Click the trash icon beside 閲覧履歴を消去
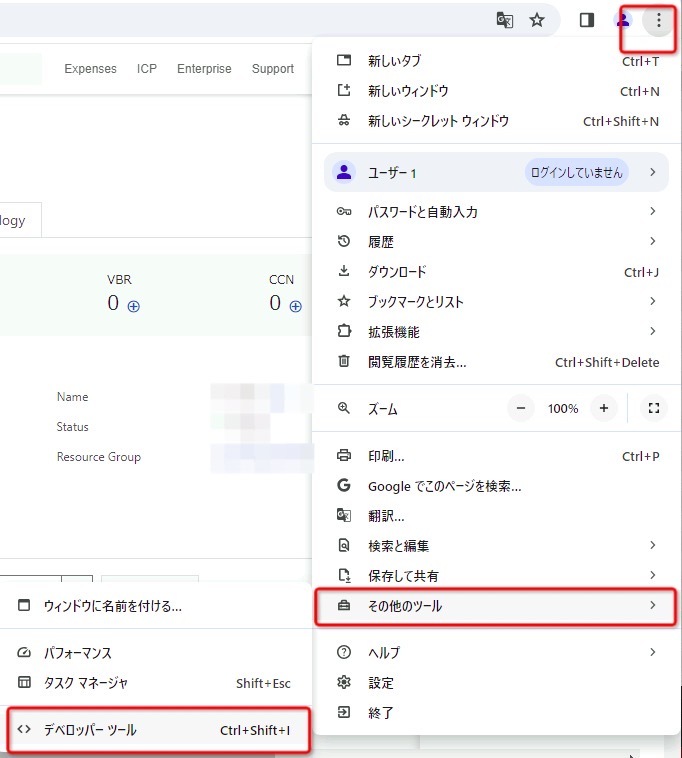 click(344, 361)
